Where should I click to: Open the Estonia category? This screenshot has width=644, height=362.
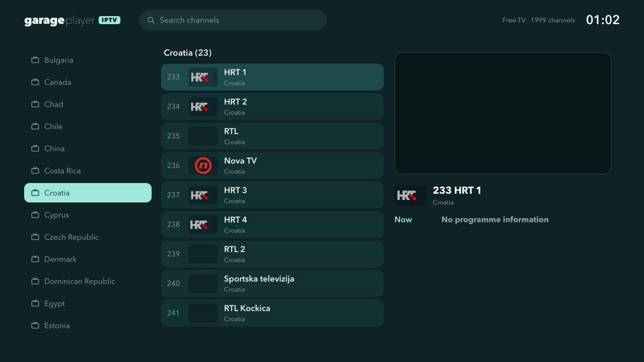coord(88,325)
